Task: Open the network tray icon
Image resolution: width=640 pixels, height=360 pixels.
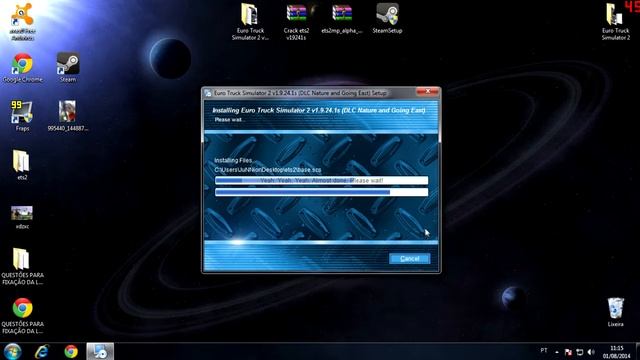Action: (580, 352)
